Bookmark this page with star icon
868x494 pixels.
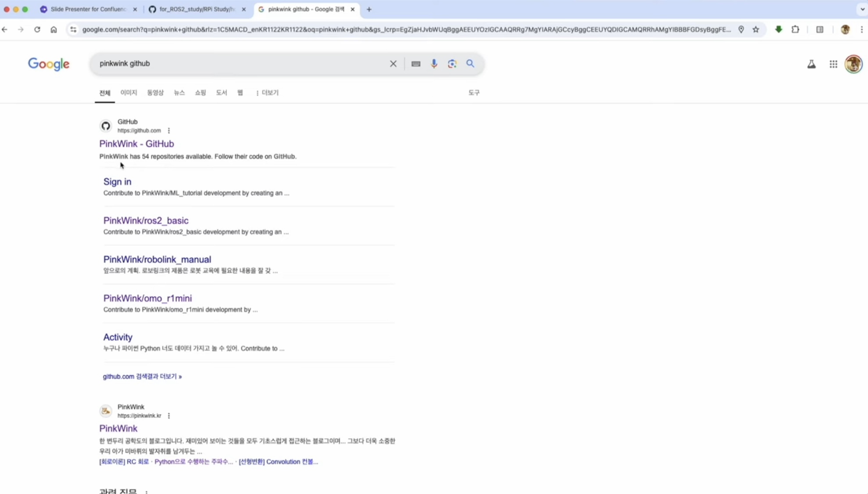(x=756, y=29)
